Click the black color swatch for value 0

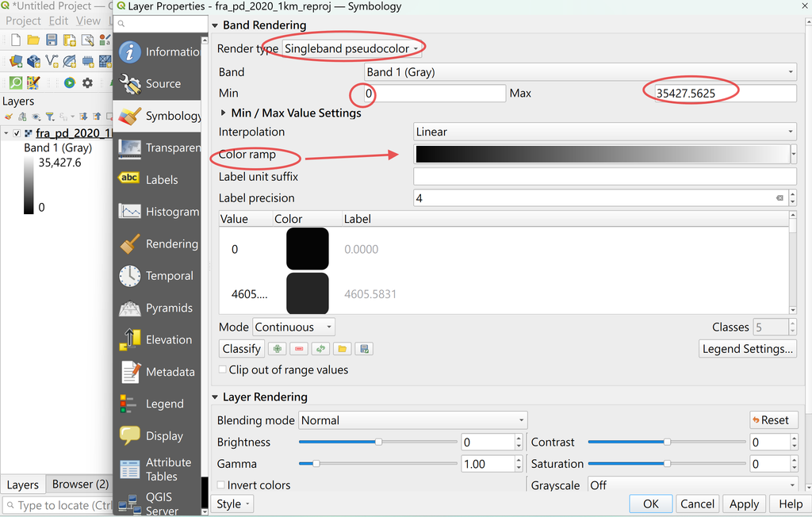pyautogui.click(x=308, y=249)
